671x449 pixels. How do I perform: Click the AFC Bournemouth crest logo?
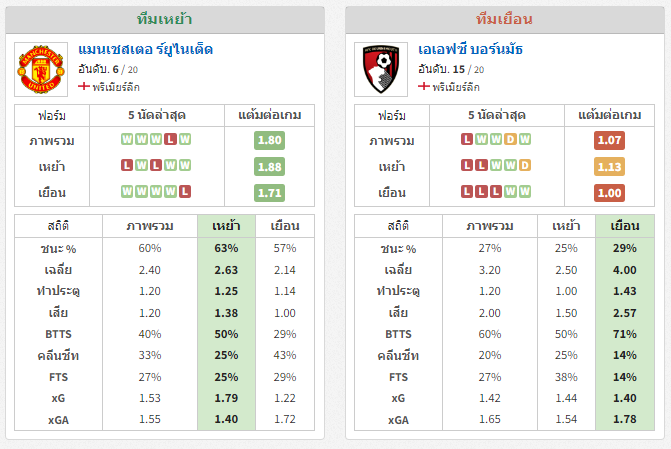[381, 69]
